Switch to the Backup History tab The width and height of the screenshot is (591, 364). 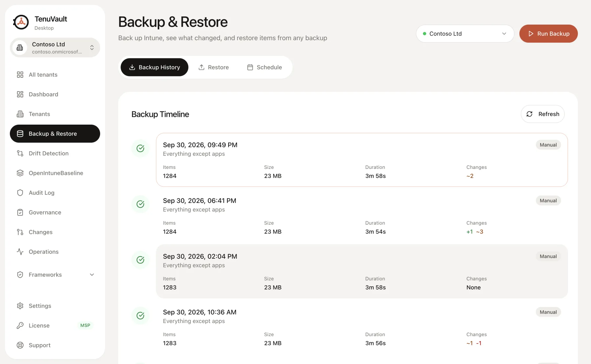pos(154,67)
